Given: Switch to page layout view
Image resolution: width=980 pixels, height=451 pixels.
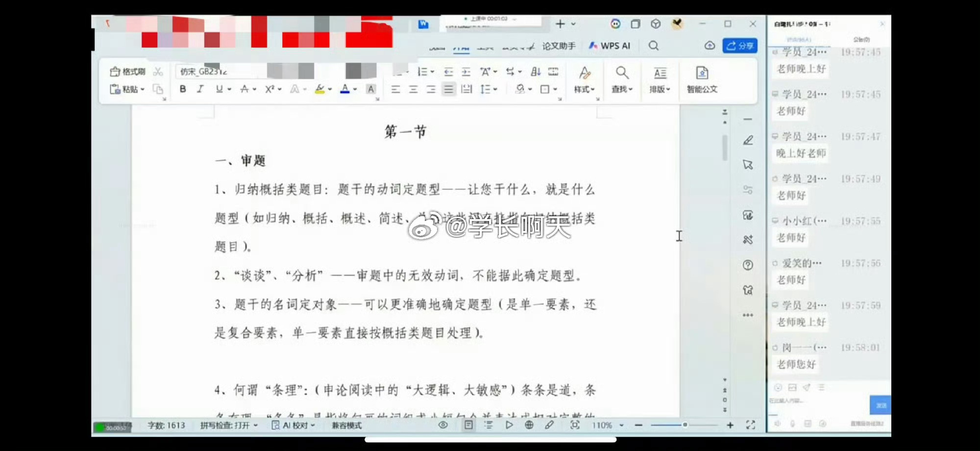Looking at the screenshot, I should click(468, 425).
